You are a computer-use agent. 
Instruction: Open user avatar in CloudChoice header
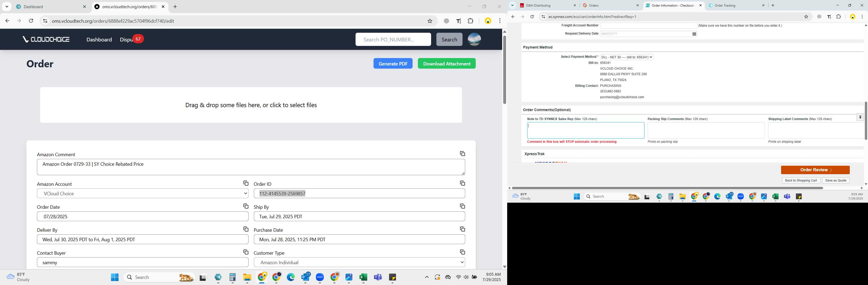(474, 39)
